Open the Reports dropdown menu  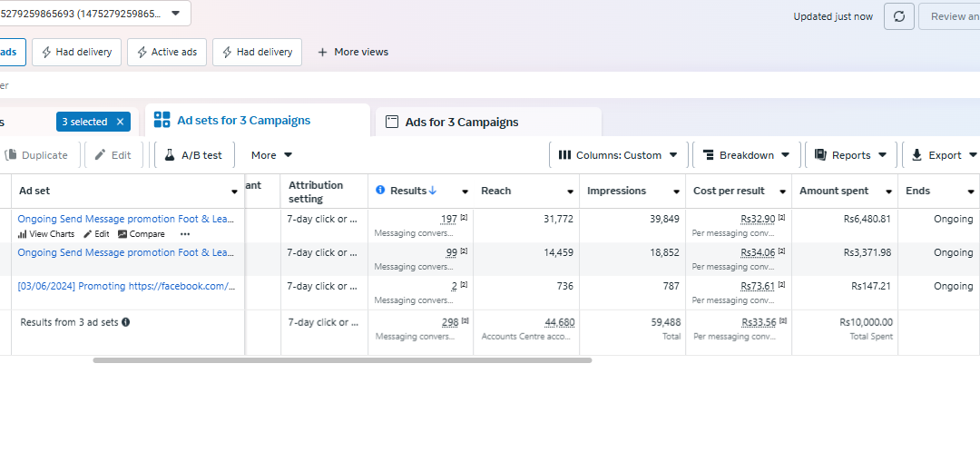[x=850, y=155]
